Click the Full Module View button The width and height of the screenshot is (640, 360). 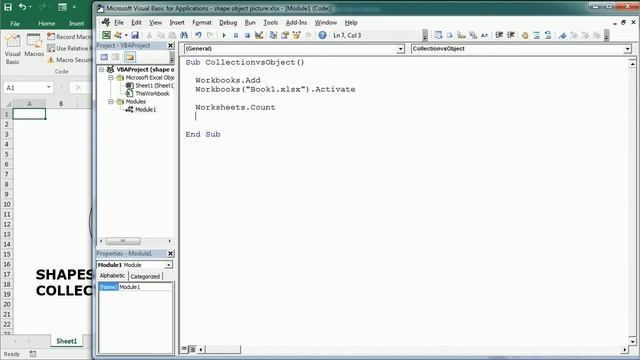point(191,349)
